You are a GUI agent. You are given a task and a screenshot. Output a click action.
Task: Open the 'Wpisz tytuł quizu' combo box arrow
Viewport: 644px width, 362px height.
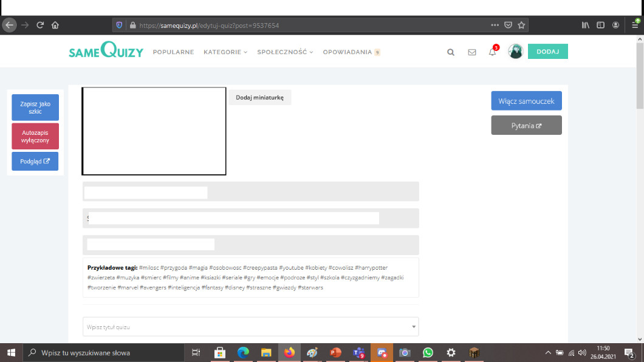[x=414, y=327]
